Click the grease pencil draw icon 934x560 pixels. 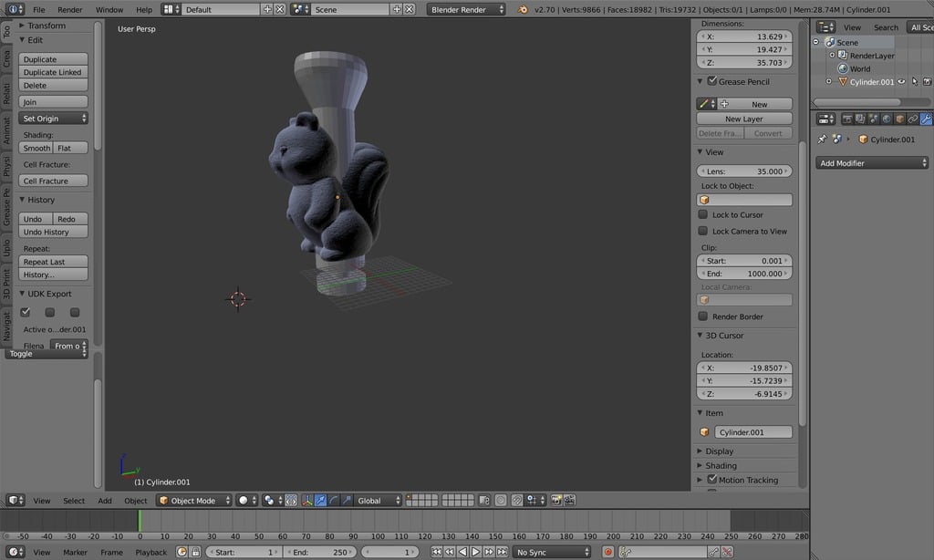(704, 104)
